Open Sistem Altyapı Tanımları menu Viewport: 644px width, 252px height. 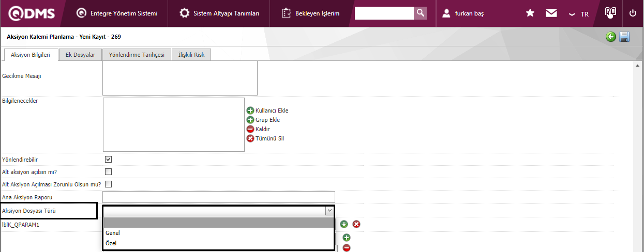click(219, 13)
